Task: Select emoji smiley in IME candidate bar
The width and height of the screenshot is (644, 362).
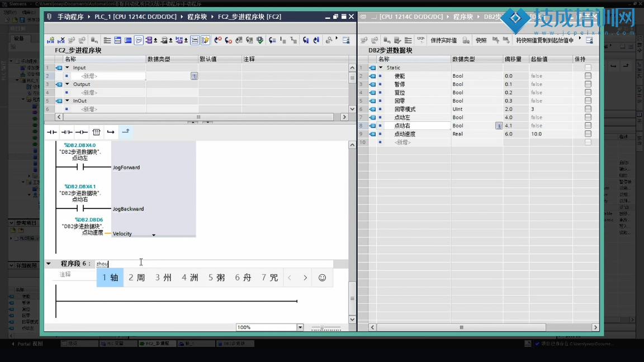Action: click(x=322, y=278)
